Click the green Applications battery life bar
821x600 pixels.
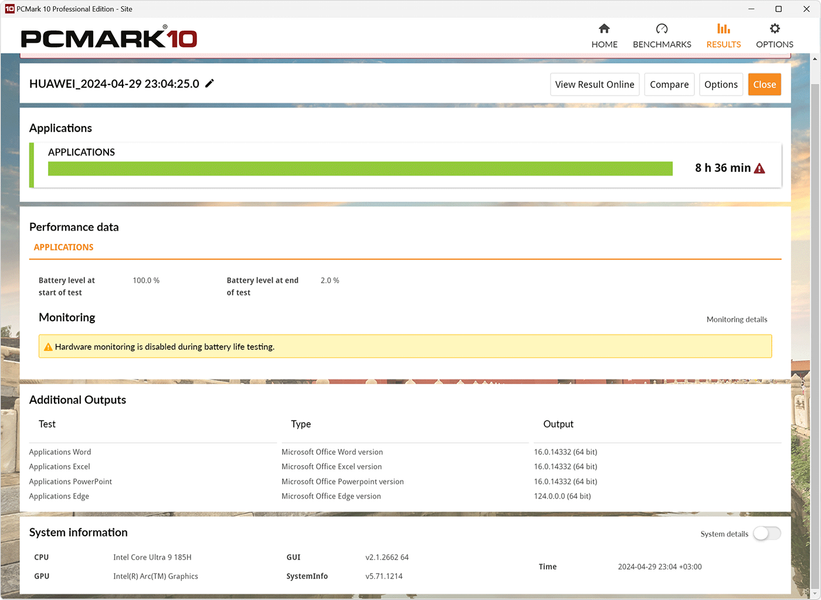tap(360, 169)
